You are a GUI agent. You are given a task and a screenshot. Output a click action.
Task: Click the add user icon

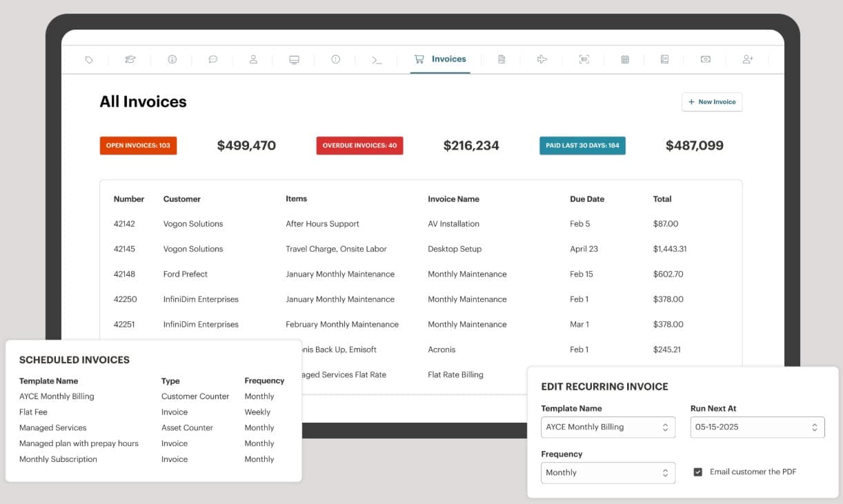click(x=747, y=60)
